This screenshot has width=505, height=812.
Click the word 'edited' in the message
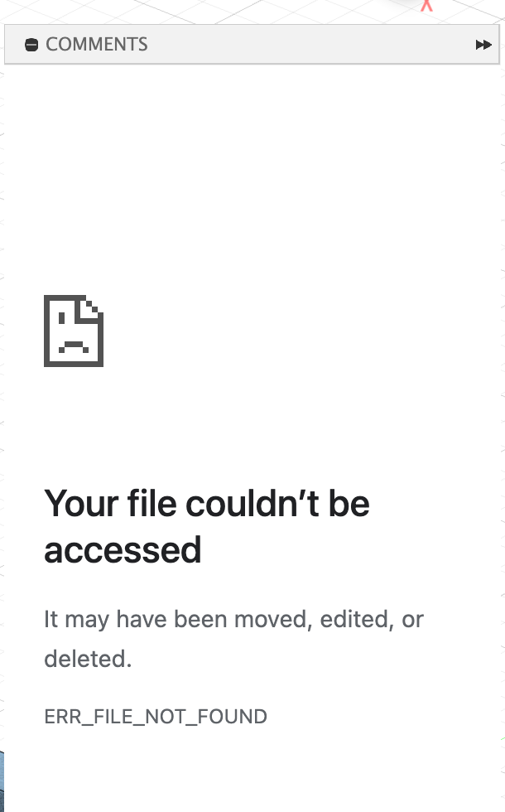pos(354,620)
